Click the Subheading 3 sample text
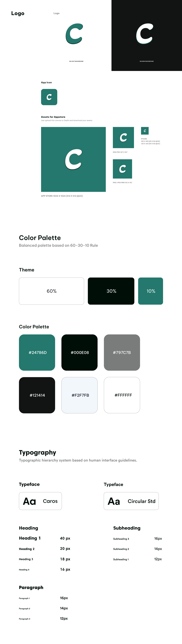The image size is (182, 644). click(x=121, y=539)
